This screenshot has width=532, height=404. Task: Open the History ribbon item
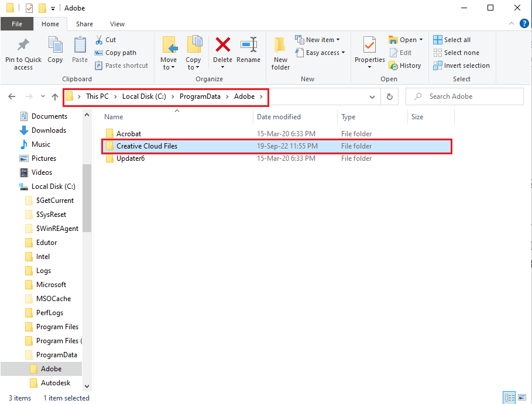[x=405, y=65]
